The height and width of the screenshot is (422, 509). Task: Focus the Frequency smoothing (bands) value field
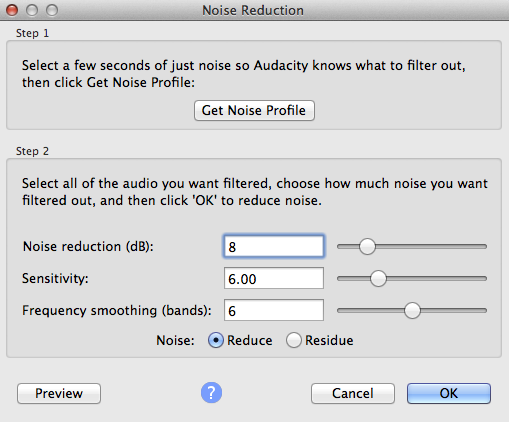click(274, 310)
